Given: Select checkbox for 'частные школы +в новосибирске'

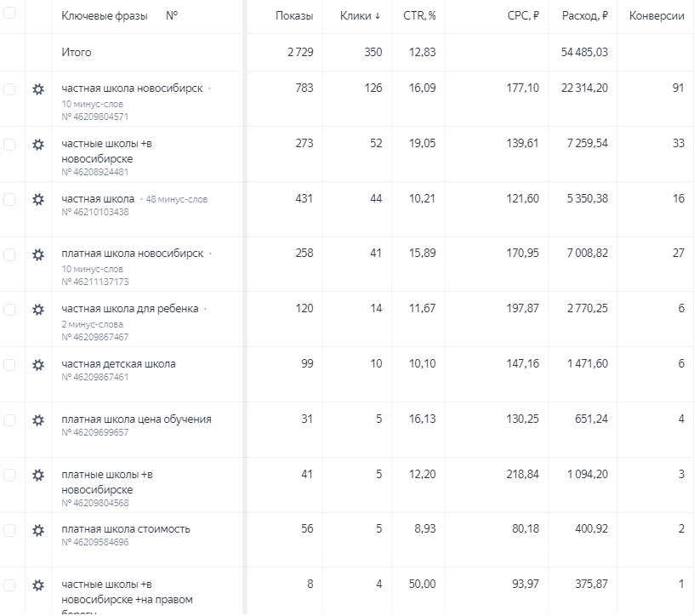Looking at the screenshot, I should coord(9,145).
